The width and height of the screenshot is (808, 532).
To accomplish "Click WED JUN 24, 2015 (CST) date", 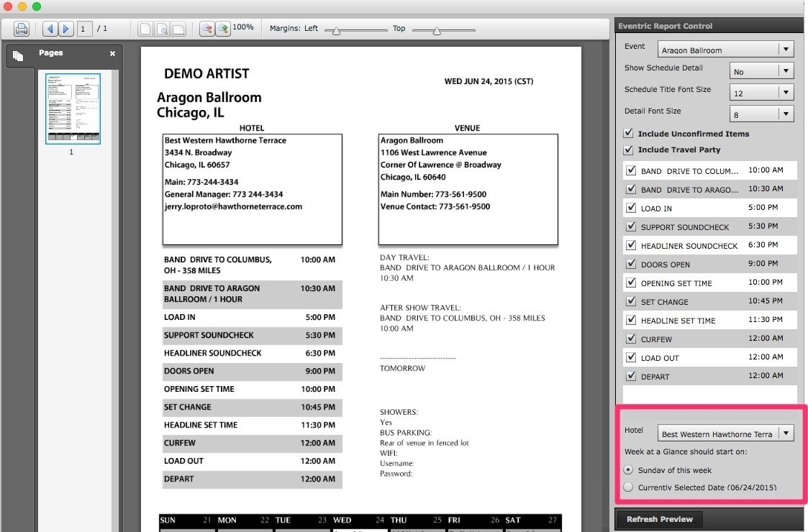I will tap(489, 81).
